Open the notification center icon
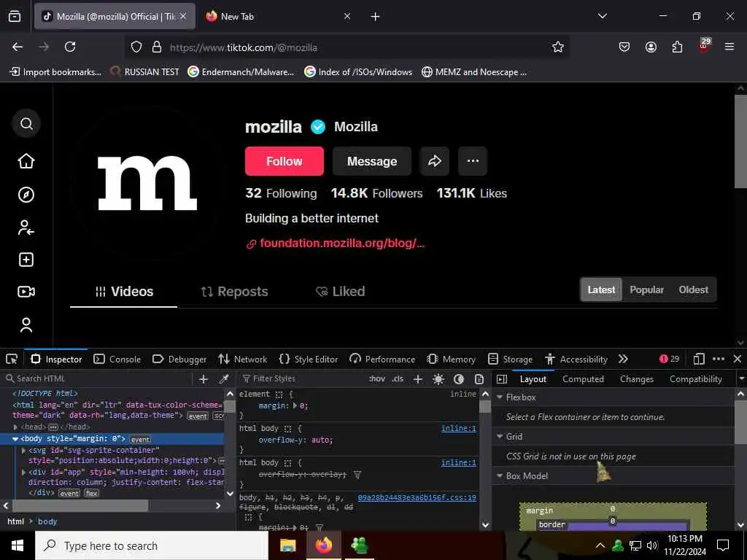 coord(723,545)
